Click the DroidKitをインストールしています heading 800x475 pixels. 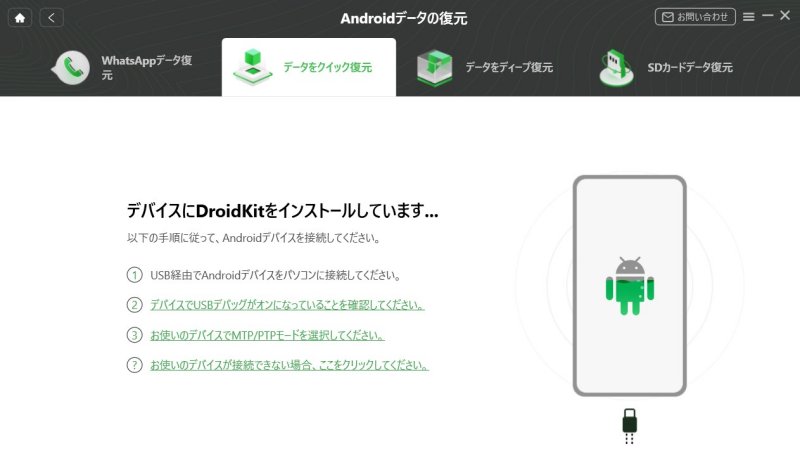282,211
